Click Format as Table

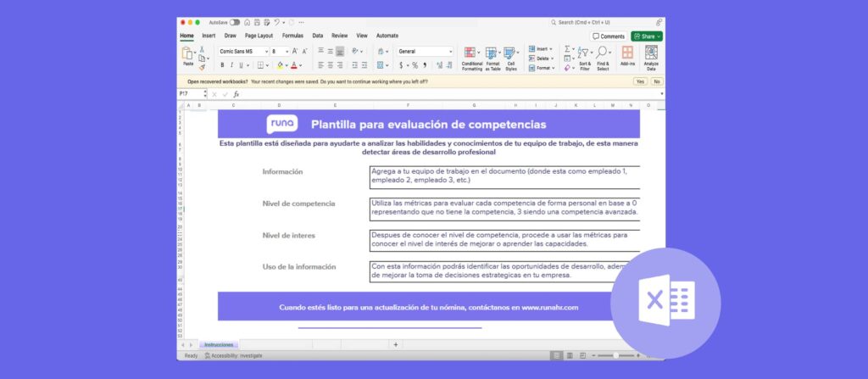click(x=492, y=59)
